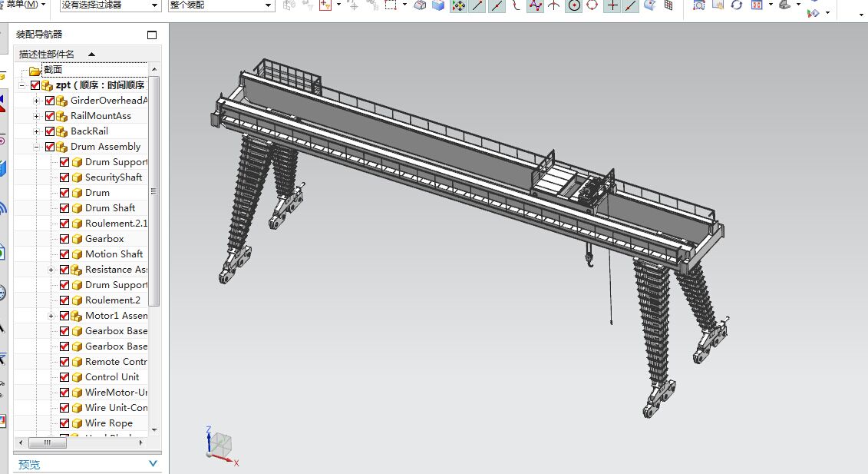Screen dimensions: 868x474
Task: Toggle the quadrant point snap icon
Action: pos(592,5)
